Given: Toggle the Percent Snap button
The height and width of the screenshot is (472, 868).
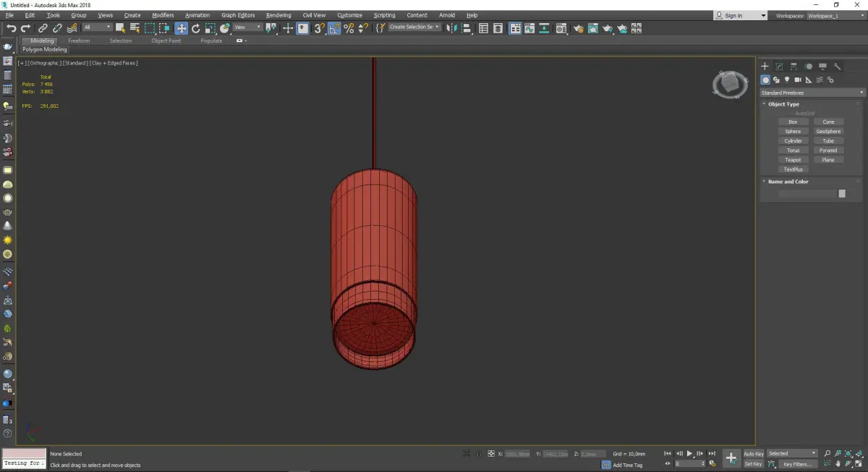Looking at the screenshot, I should (x=349, y=28).
